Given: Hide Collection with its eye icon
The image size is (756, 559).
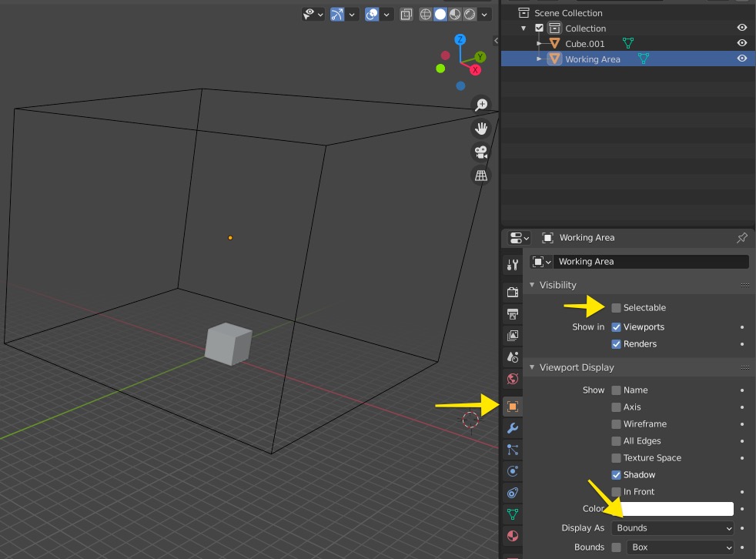Looking at the screenshot, I should pos(742,28).
